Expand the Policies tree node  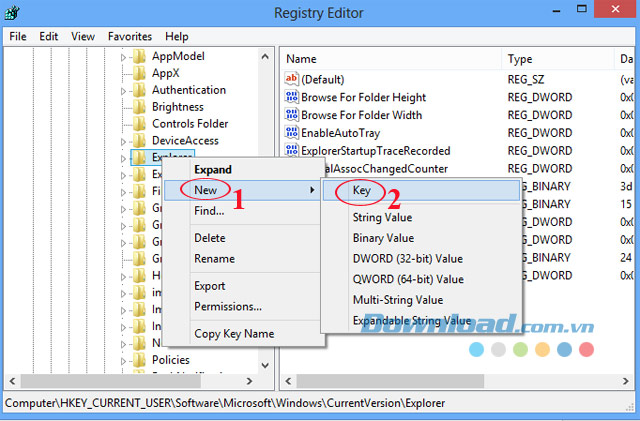click(123, 361)
